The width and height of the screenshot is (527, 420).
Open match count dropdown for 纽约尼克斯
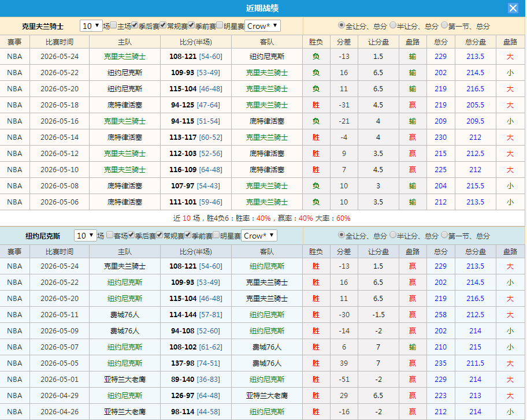[86, 236]
